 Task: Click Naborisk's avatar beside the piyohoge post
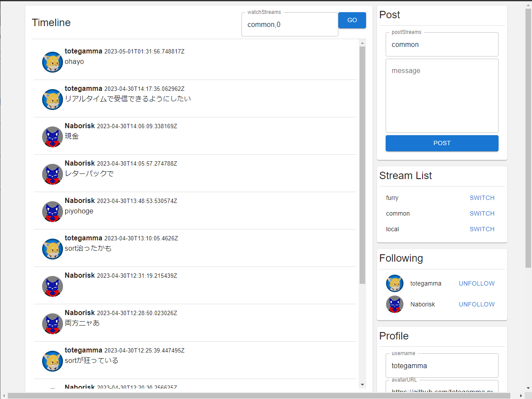pos(53,212)
